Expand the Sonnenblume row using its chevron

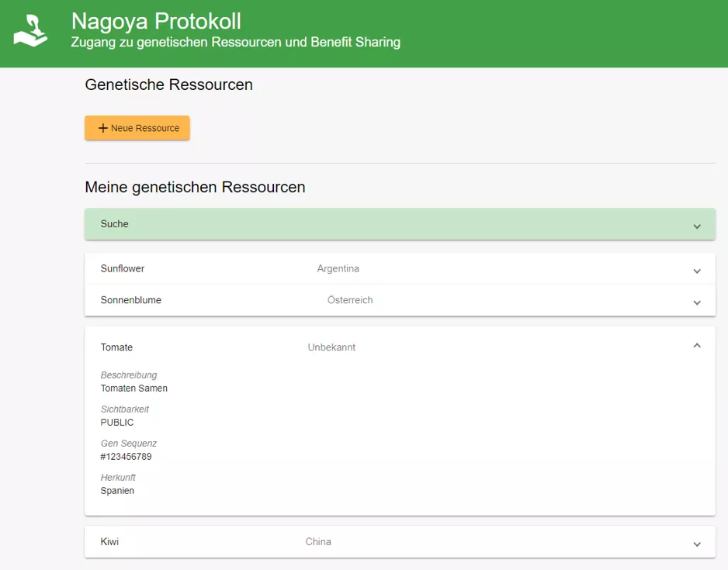click(x=696, y=302)
